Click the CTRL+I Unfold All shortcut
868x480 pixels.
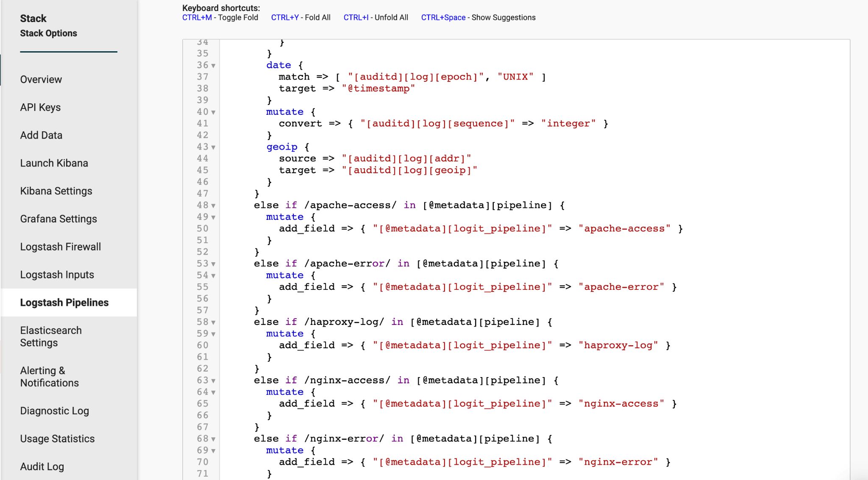pyautogui.click(x=376, y=17)
